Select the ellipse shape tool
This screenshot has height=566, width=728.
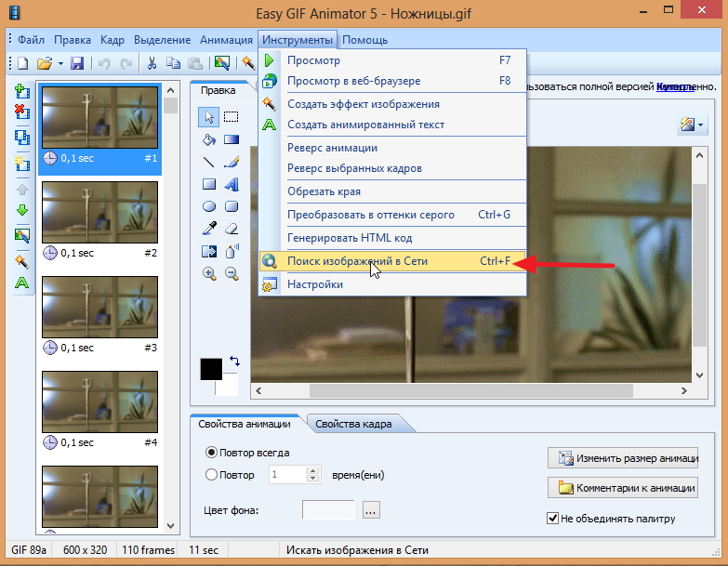point(209,206)
